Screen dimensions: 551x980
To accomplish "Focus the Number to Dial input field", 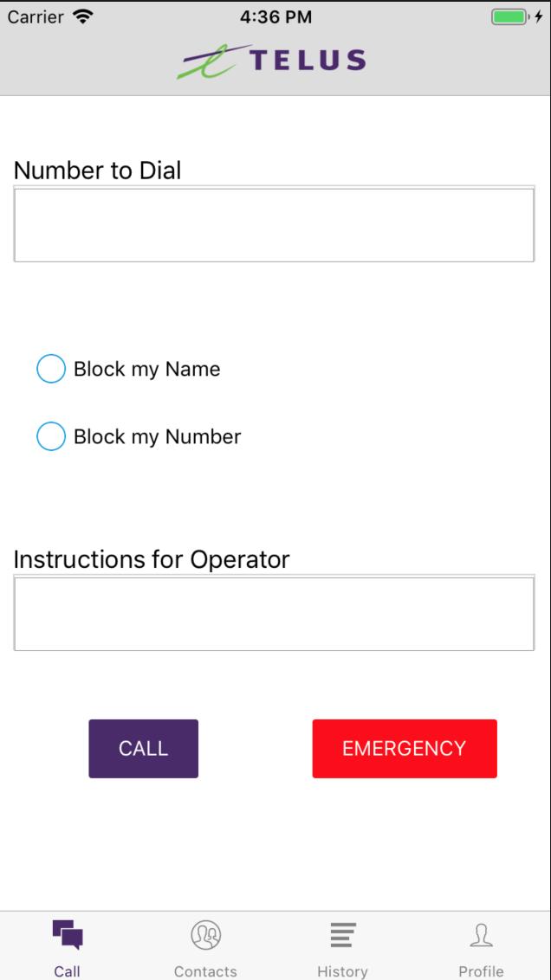I will (x=274, y=225).
